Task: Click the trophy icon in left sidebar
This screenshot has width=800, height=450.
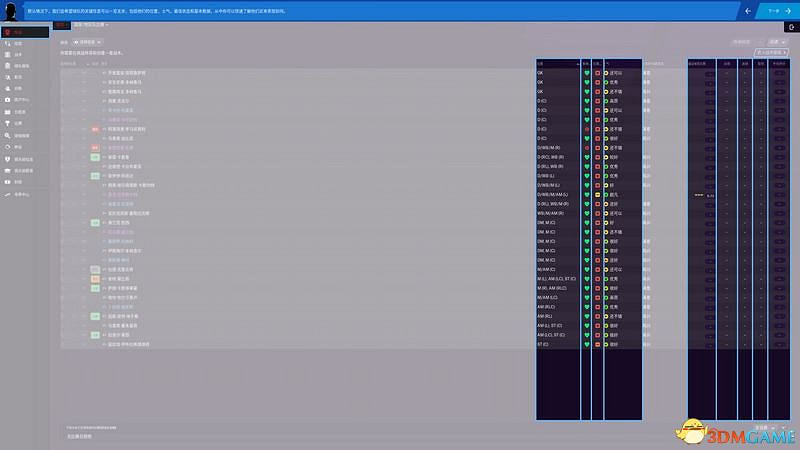Action: point(8,124)
